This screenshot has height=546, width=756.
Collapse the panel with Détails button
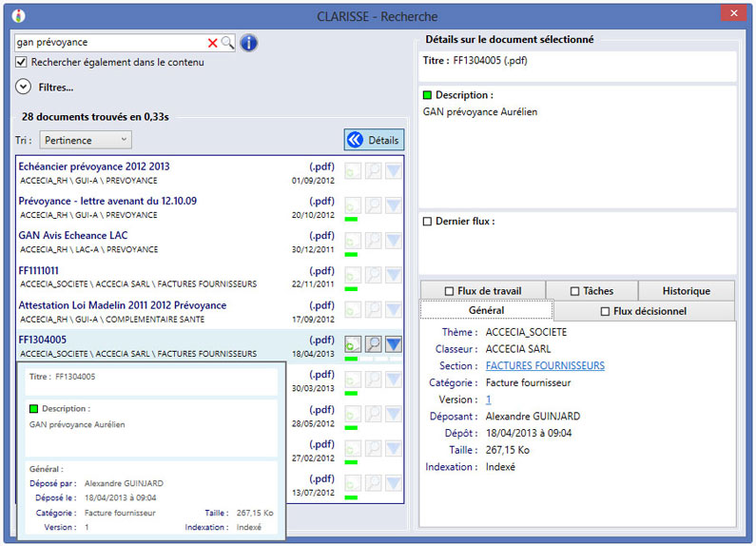click(x=374, y=140)
